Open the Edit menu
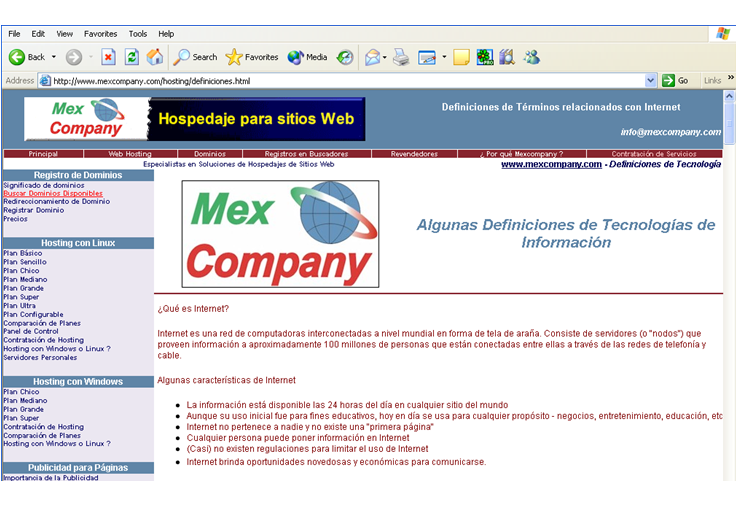 (38, 34)
